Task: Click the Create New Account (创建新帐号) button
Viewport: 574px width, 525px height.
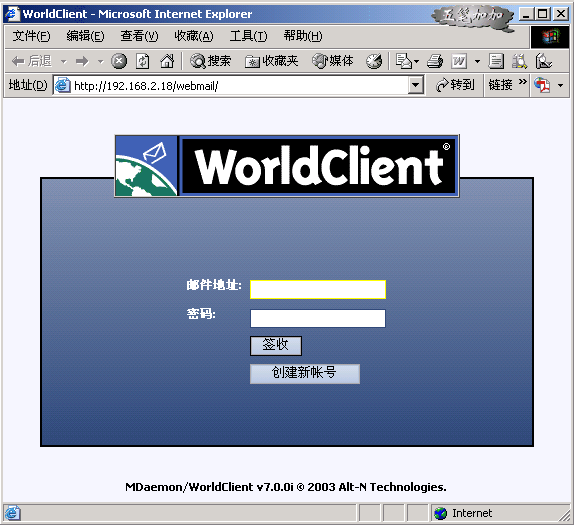Action: point(305,374)
